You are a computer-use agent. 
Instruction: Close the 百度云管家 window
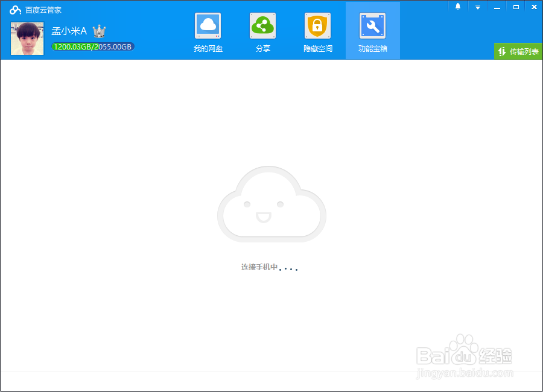tap(534, 7)
